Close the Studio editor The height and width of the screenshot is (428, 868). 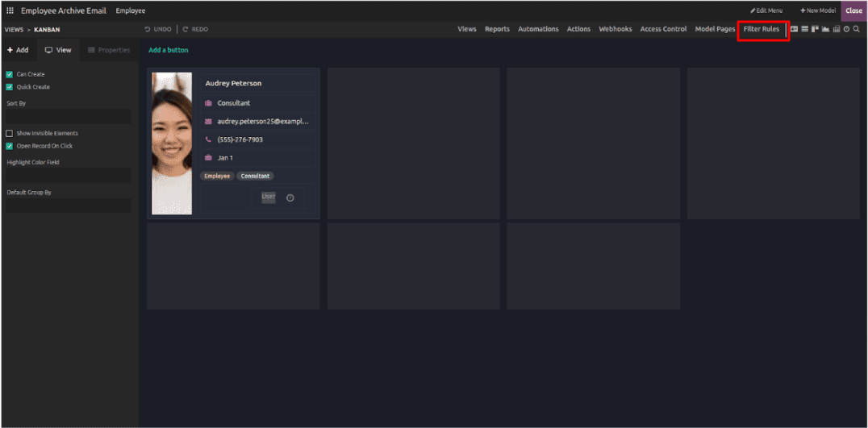coord(853,10)
